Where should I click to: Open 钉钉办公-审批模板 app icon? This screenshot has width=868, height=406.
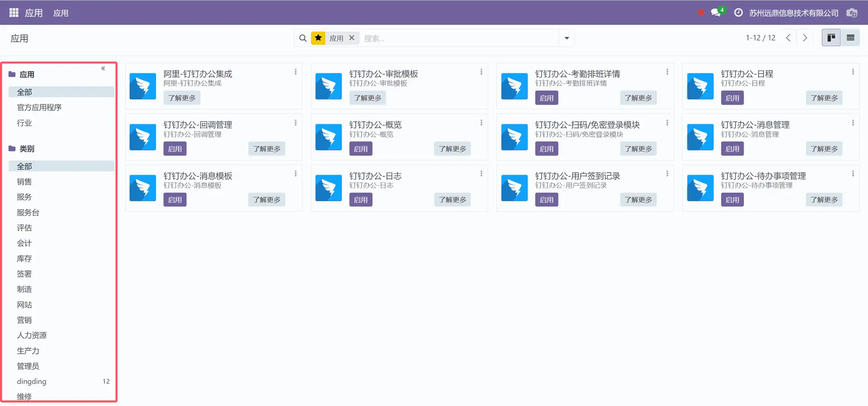click(329, 86)
